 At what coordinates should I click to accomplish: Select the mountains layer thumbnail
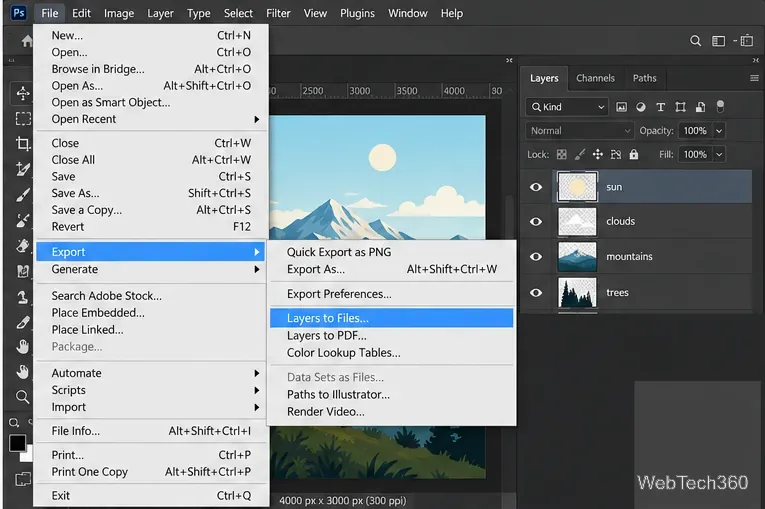(577, 257)
